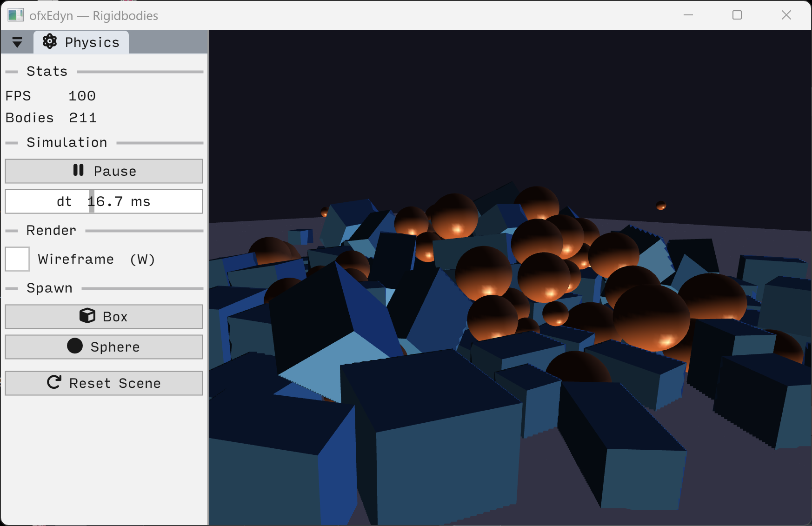Image resolution: width=812 pixels, height=526 pixels.
Task: Click the Simulation section header
Action: (x=67, y=143)
